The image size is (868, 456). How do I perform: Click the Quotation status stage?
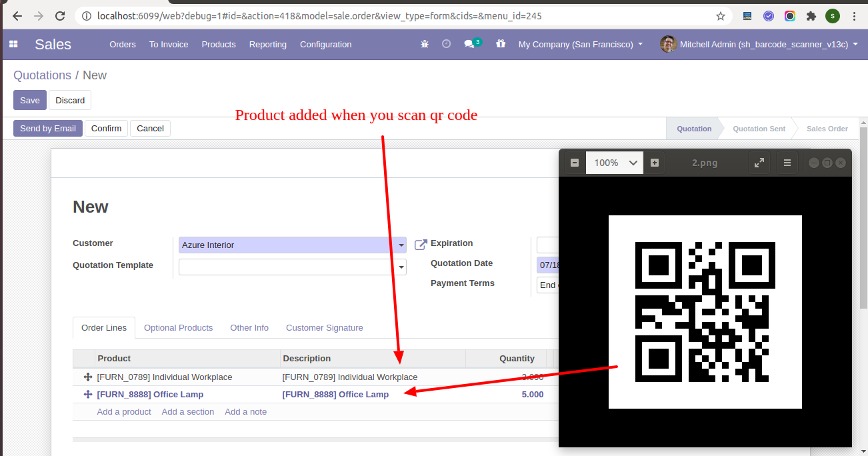pyautogui.click(x=694, y=129)
